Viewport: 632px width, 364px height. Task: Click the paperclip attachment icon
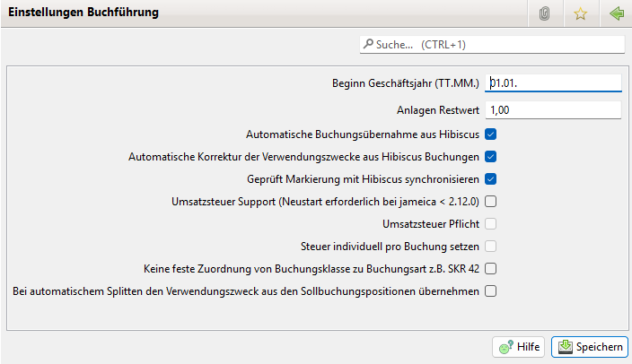[x=544, y=13]
